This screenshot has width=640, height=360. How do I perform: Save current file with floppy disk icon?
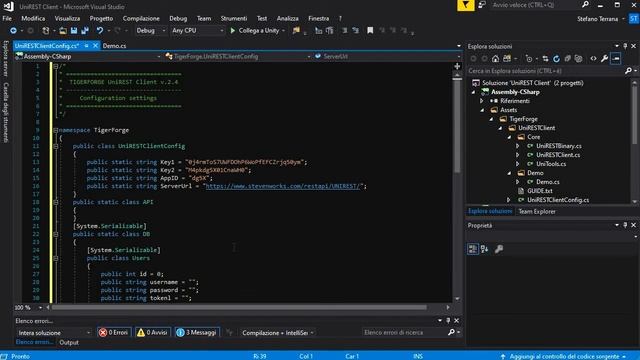tap(74, 31)
